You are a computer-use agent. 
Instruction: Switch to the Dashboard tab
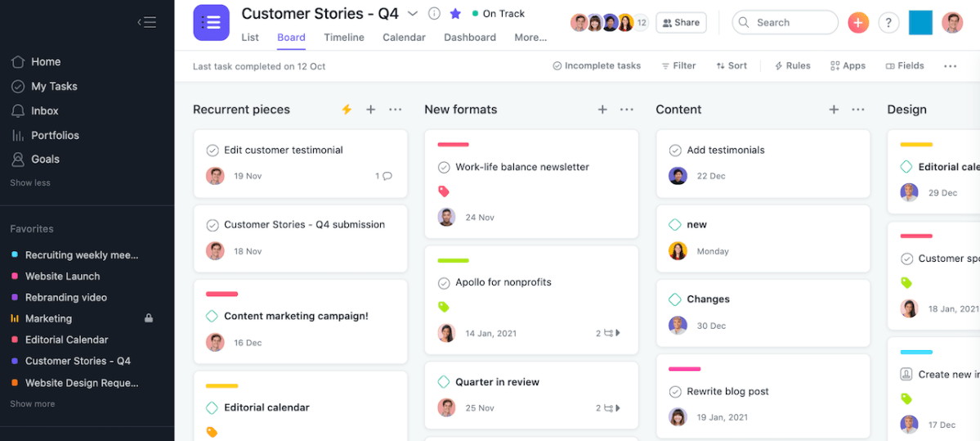(x=470, y=38)
